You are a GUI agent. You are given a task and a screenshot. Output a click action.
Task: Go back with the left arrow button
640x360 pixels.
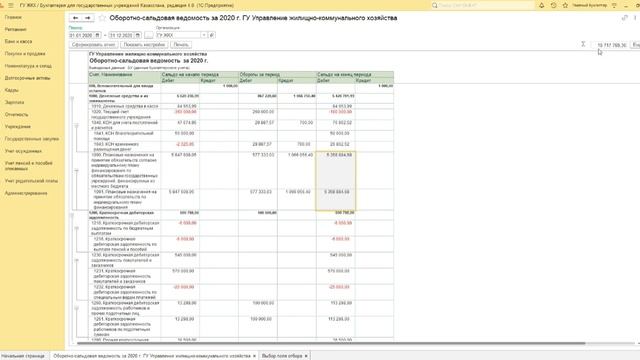76,18
